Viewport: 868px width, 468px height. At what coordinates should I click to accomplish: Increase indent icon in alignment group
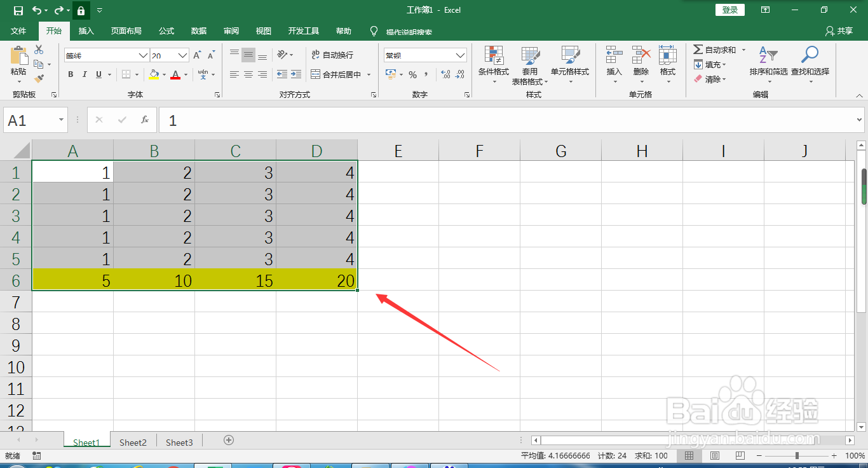[296, 74]
